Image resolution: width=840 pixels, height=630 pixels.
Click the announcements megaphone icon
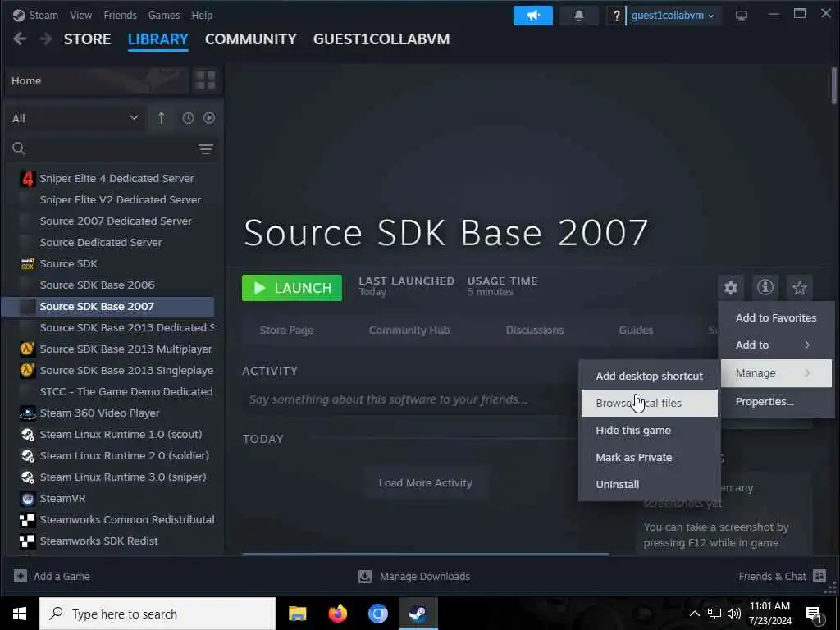click(x=532, y=16)
